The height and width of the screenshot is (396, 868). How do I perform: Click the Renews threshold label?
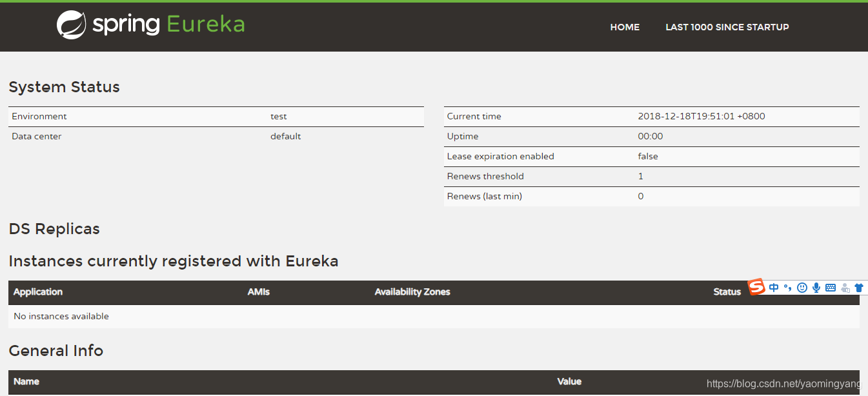click(485, 176)
